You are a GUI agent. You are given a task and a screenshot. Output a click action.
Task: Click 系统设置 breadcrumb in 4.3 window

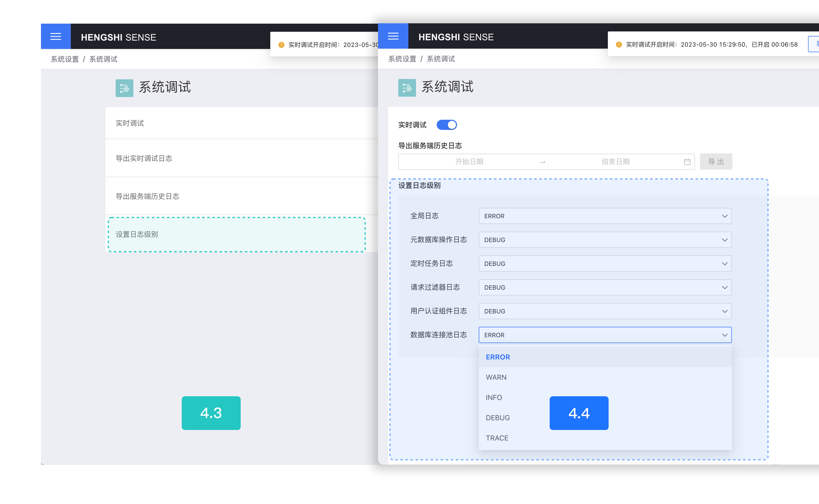[65, 59]
